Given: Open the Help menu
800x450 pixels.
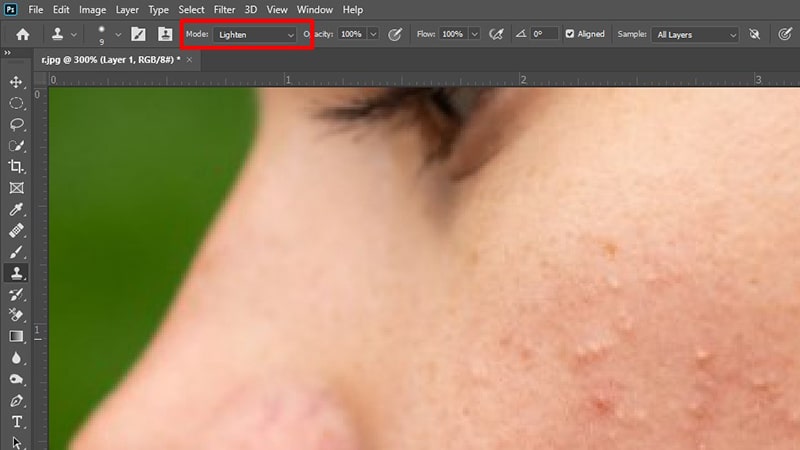Looking at the screenshot, I should pyautogui.click(x=353, y=10).
